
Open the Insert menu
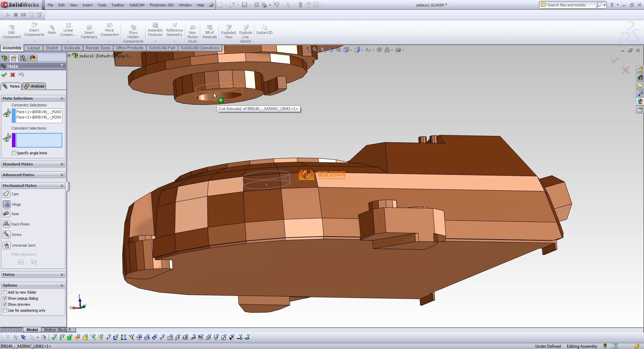pyautogui.click(x=87, y=5)
